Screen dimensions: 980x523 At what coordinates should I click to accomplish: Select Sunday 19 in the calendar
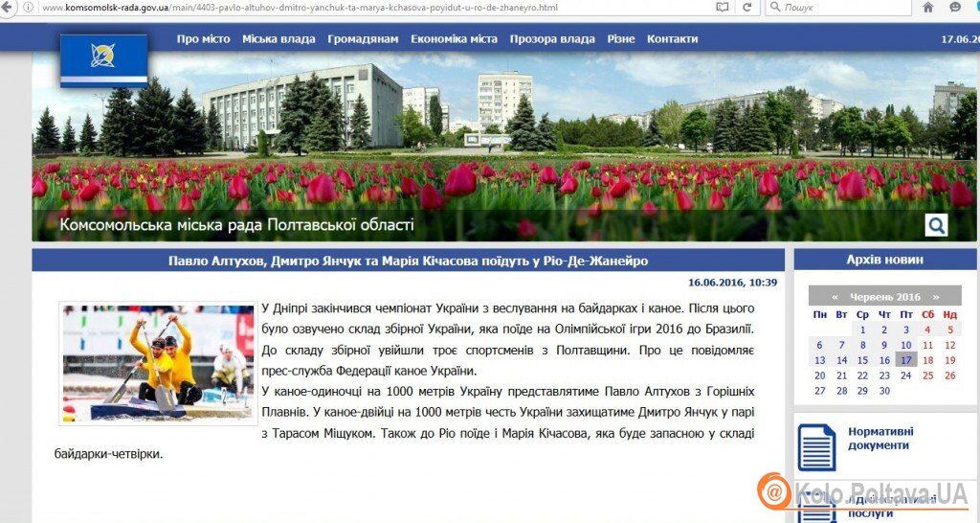(x=950, y=360)
